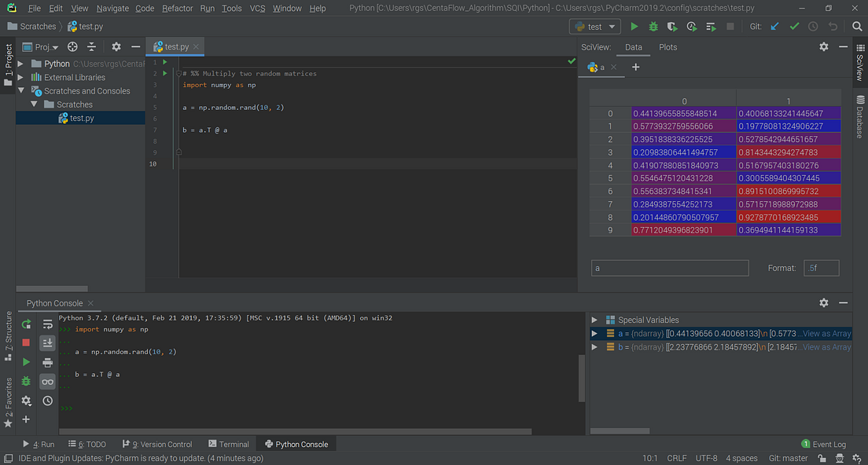This screenshot has width=868, height=465.
Task: Switch to the Plots tab in SciView
Action: coord(668,46)
